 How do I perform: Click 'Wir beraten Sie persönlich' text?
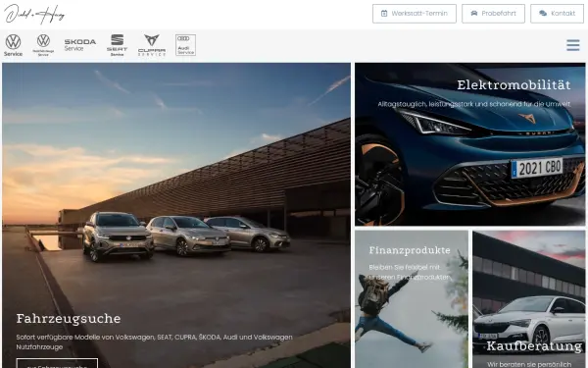coord(529,364)
